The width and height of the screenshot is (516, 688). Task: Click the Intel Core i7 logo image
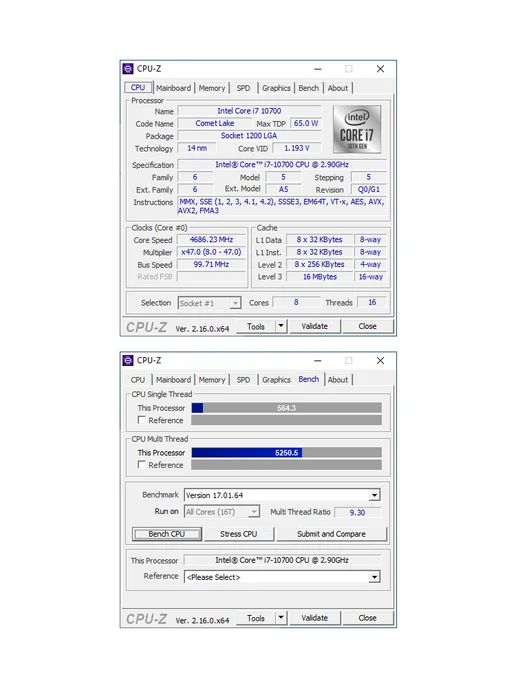click(x=357, y=129)
